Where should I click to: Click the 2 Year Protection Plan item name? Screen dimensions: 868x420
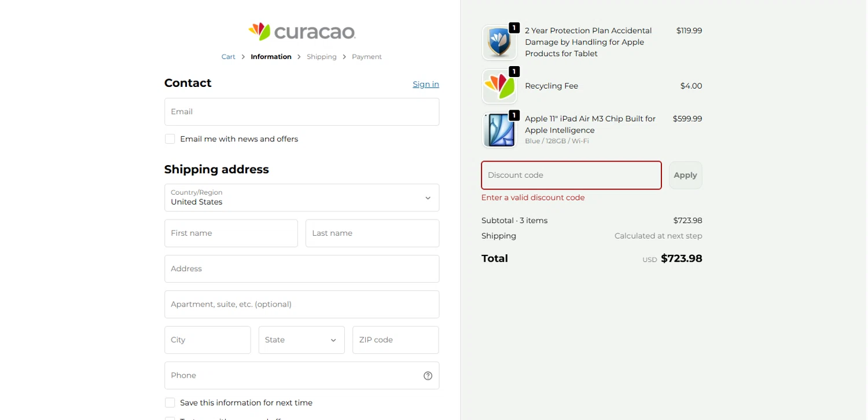[x=589, y=42]
